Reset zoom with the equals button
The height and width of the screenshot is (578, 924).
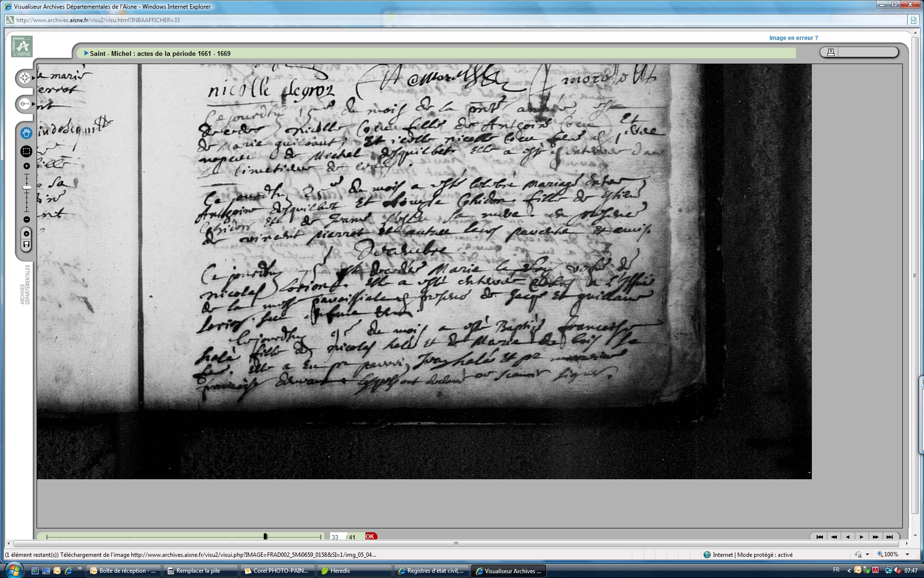pos(26,234)
